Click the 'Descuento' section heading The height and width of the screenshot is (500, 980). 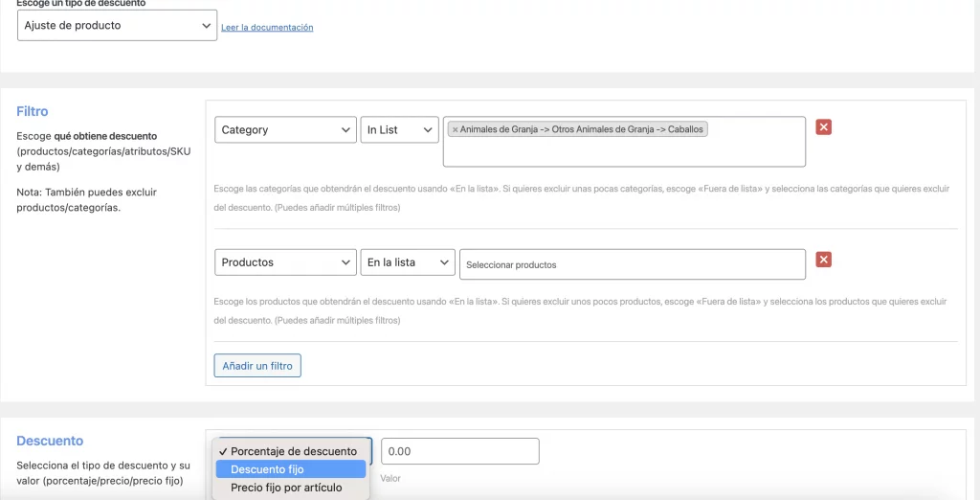click(x=50, y=441)
